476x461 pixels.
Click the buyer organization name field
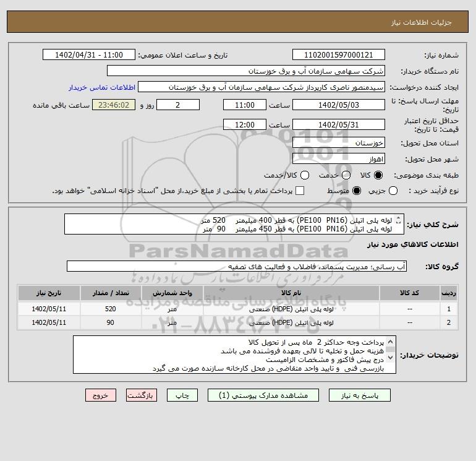click(x=246, y=71)
